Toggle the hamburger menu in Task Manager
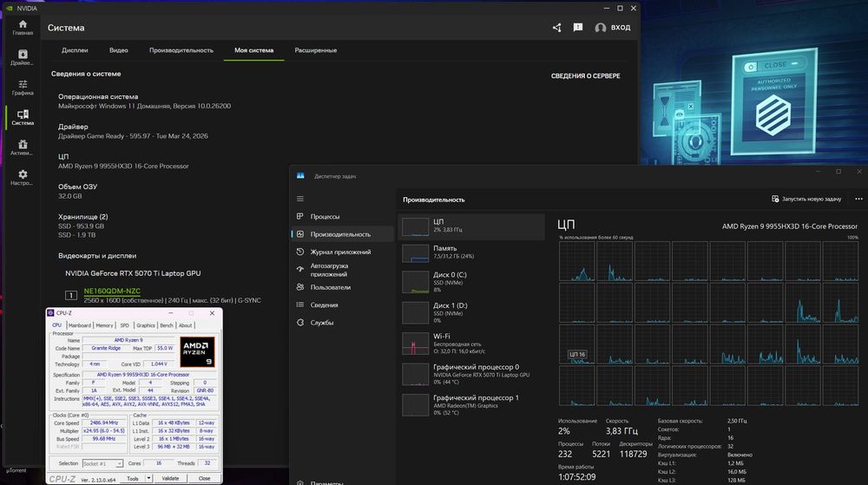 point(300,199)
